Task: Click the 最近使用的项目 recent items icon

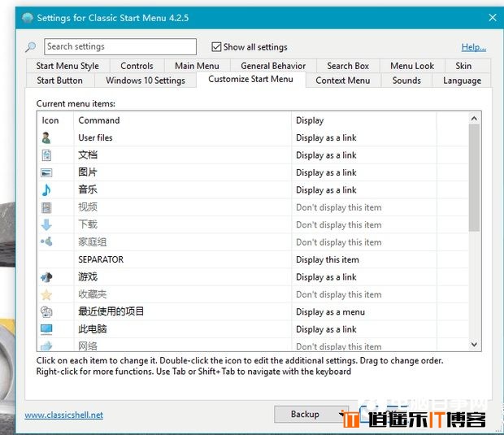Action: (x=46, y=311)
